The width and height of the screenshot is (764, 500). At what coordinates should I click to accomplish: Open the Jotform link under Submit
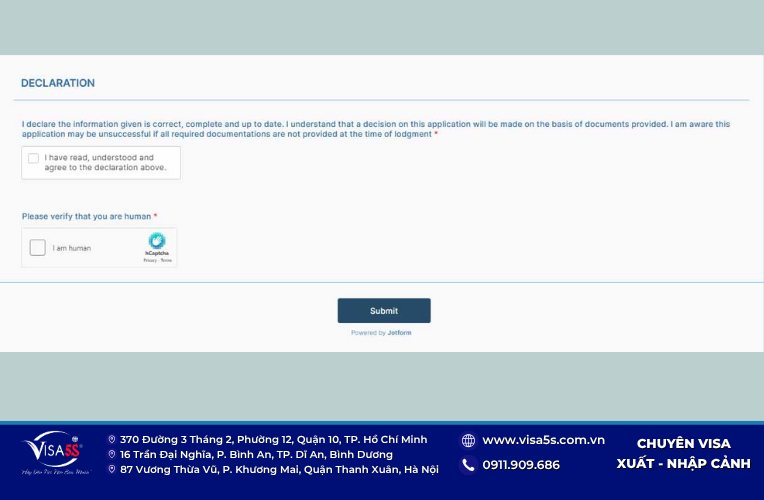tap(400, 333)
